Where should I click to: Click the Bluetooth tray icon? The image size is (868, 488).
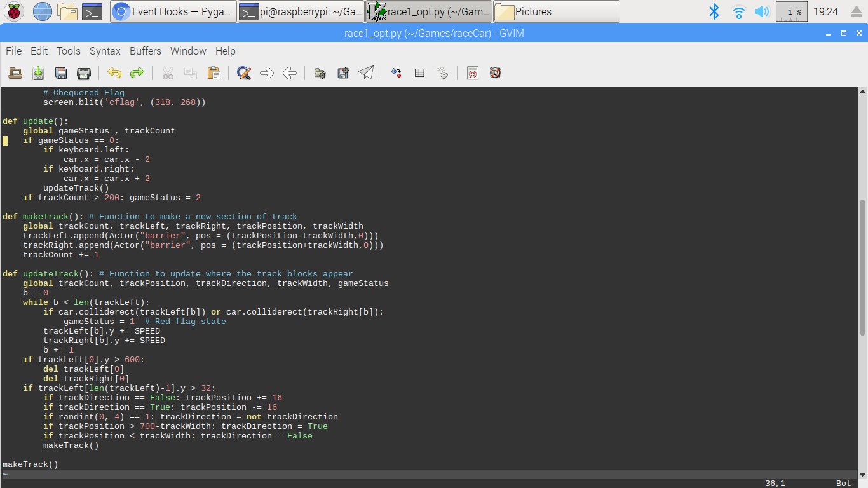click(714, 11)
